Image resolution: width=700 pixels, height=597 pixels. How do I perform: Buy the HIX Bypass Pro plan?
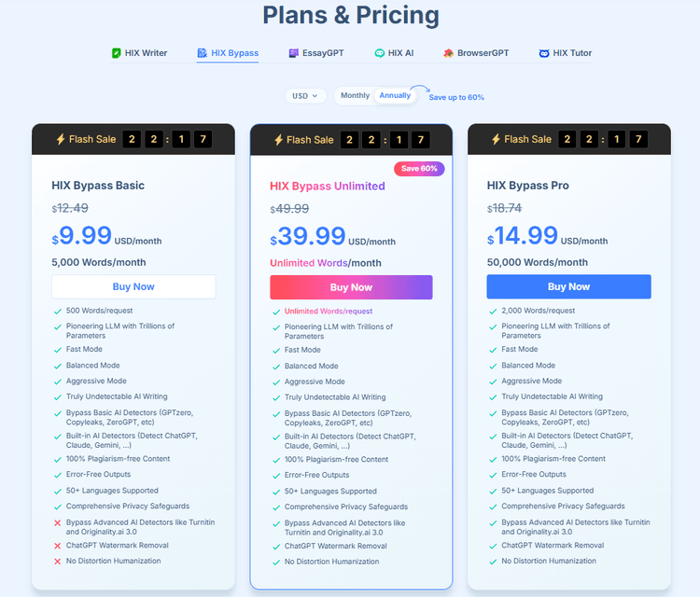point(568,286)
